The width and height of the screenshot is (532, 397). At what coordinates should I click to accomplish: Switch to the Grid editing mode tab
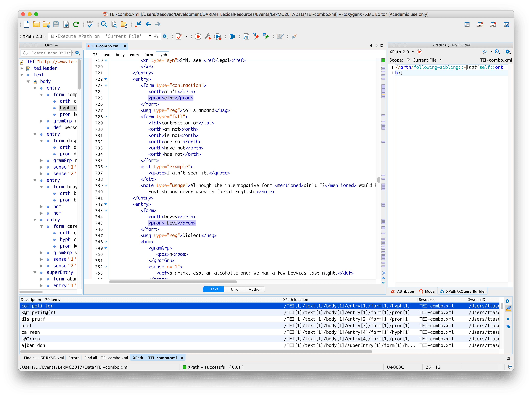point(234,289)
